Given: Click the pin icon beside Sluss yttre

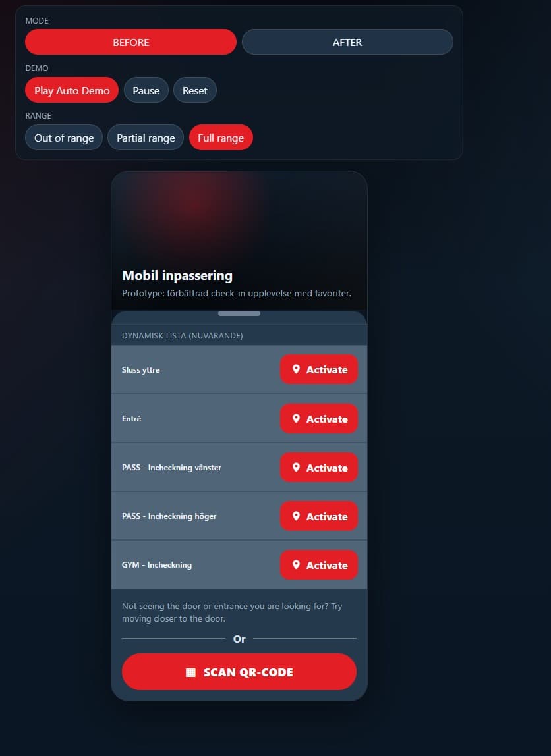Looking at the screenshot, I should tap(296, 369).
